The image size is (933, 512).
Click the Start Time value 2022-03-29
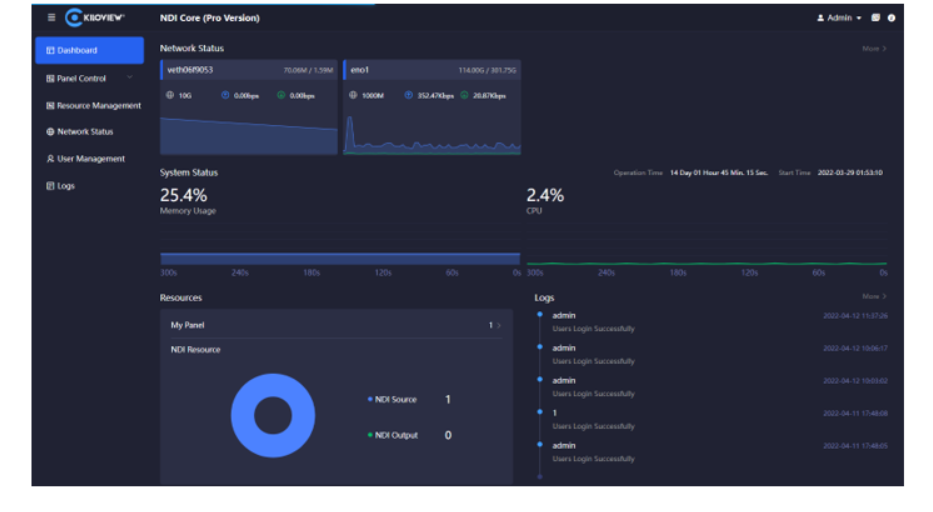(x=850, y=173)
